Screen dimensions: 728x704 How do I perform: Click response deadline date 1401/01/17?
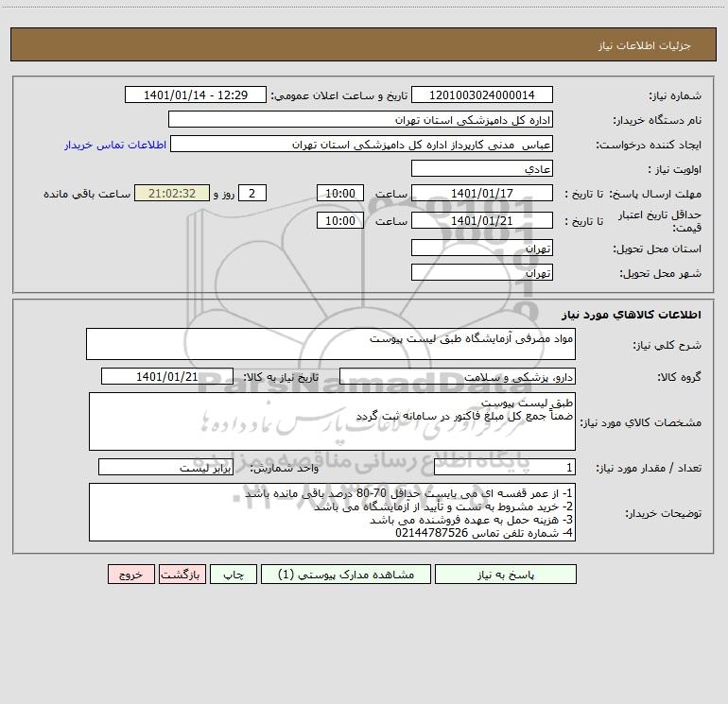482,193
